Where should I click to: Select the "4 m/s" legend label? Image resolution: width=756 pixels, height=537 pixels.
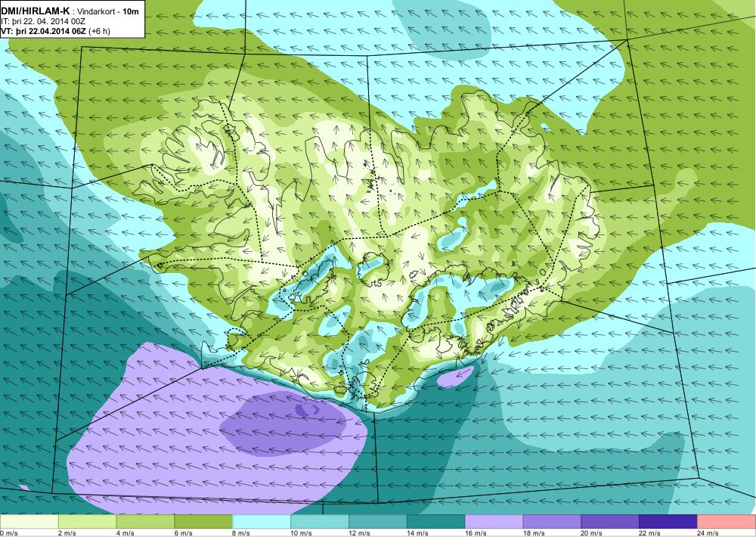(125, 533)
